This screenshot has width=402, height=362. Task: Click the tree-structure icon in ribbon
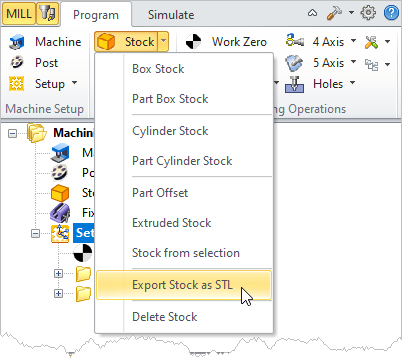(x=371, y=64)
